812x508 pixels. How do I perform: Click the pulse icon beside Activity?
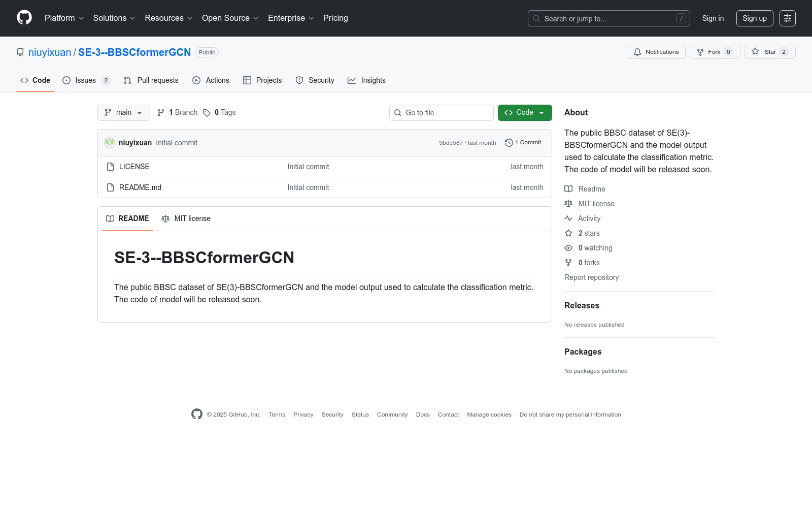pyautogui.click(x=568, y=218)
